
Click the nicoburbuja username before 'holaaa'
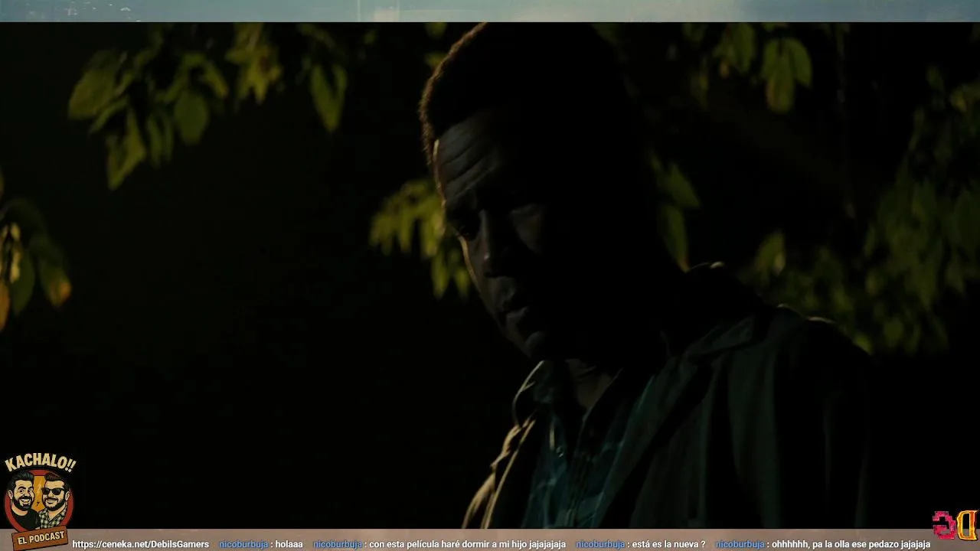point(243,544)
